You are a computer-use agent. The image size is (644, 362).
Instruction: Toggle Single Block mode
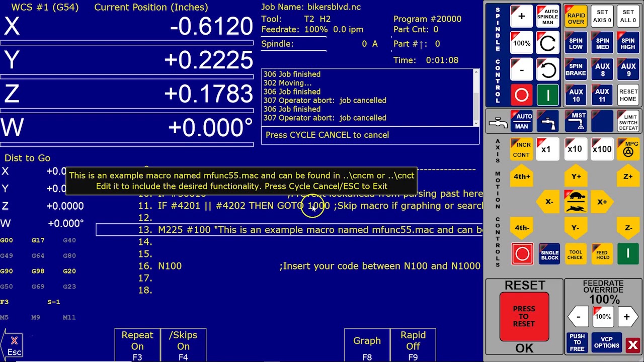(549, 254)
